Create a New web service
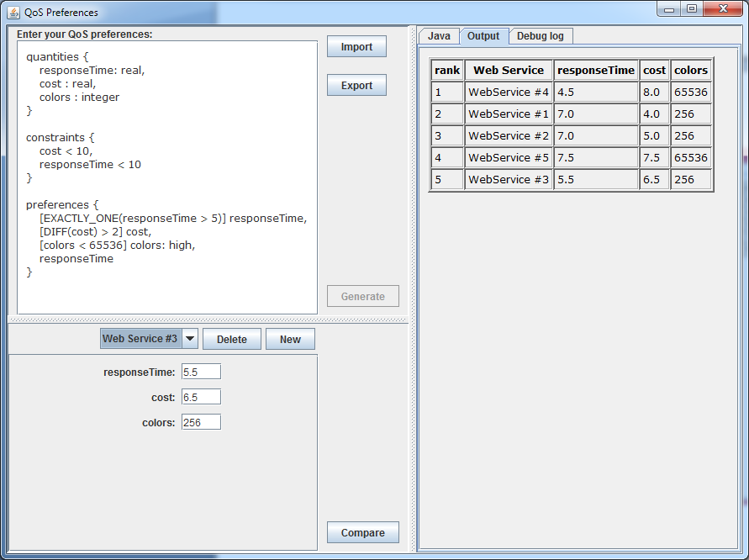Image resolution: width=749 pixels, height=560 pixels. (x=290, y=339)
